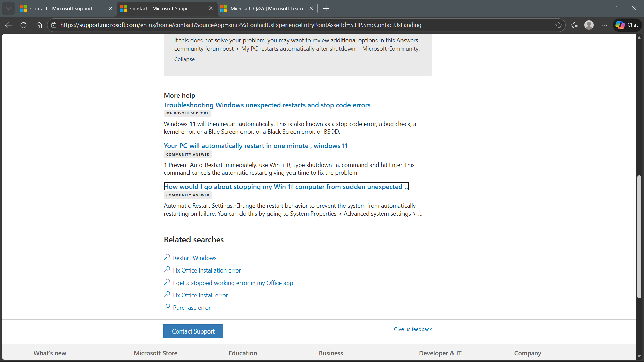The width and height of the screenshot is (644, 362).
Task: Click the vertical scrollbar down arrow
Action: click(x=639, y=356)
